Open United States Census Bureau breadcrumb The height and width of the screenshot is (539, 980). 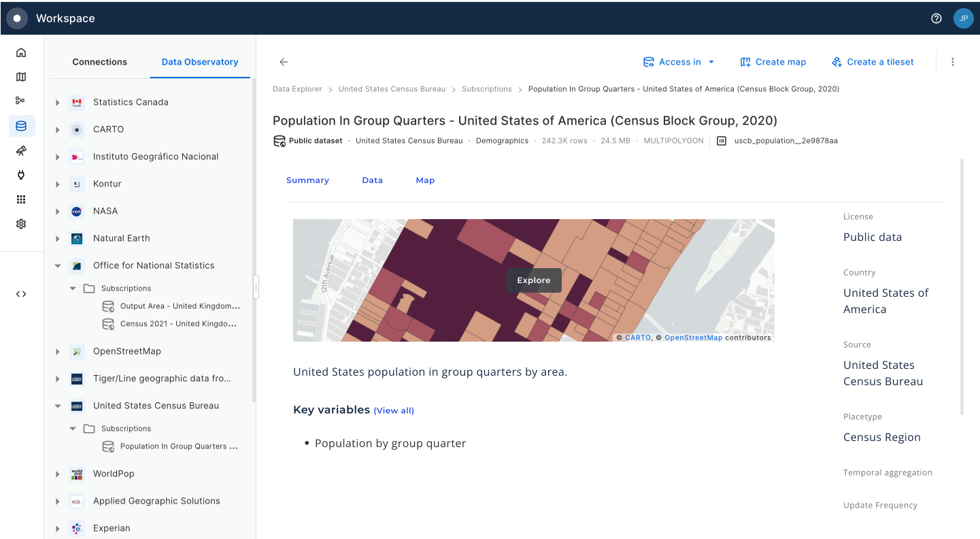click(x=392, y=89)
